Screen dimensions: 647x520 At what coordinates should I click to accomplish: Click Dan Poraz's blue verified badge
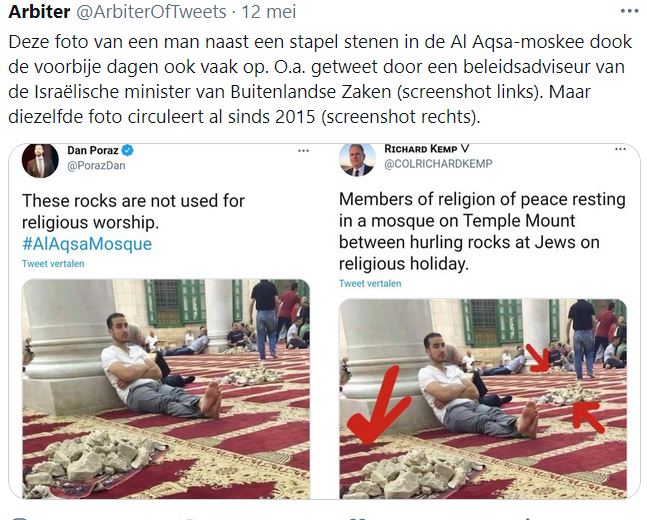pyautogui.click(x=128, y=150)
